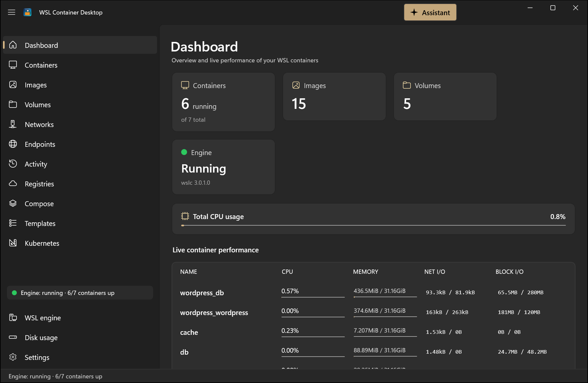The height and width of the screenshot is (383, 588).
Task: Click the sidebar engine status indicator pill
Action: (80, 293)
